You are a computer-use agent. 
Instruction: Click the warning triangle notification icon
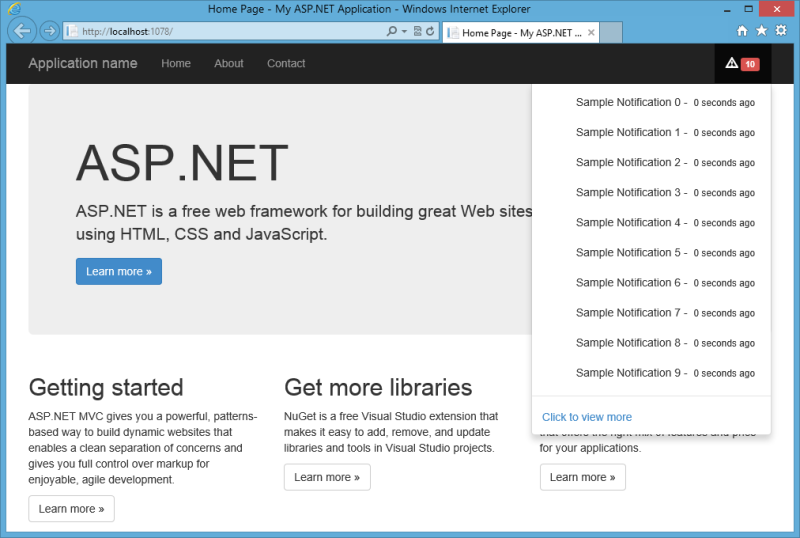(x=731, y=63)
